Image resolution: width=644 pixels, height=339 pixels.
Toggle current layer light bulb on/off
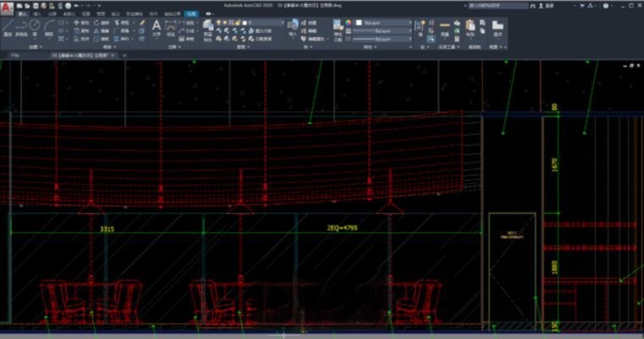click(219, 23)
